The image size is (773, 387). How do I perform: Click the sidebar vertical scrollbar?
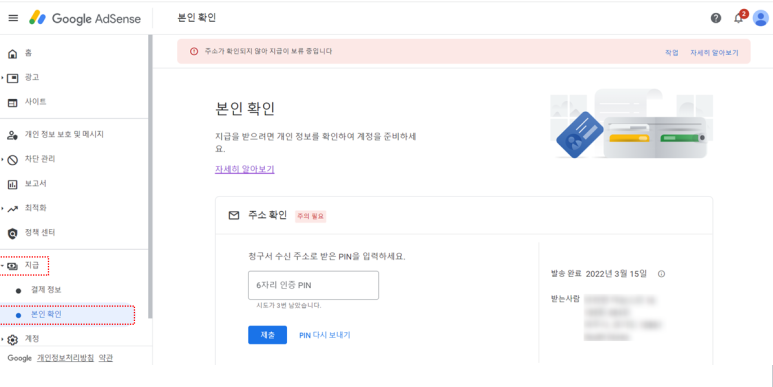click(150, 176)
